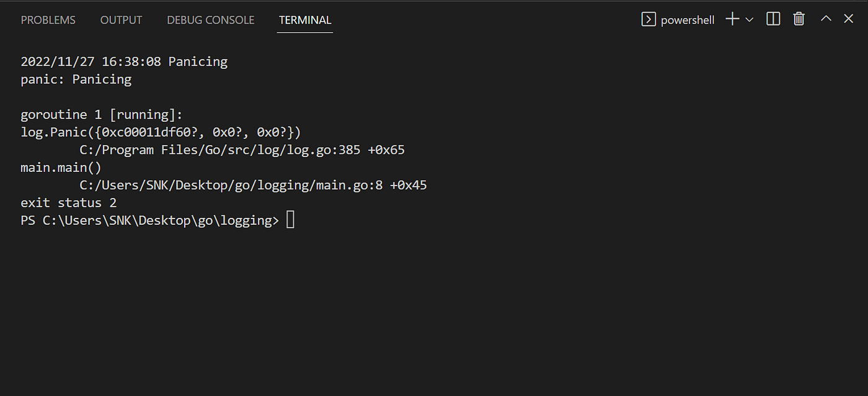The height and width of the screenshot is (396, 868).
Task: Click the 'goroutine 1 [running]:' line
Action: [x=103, y=115]
